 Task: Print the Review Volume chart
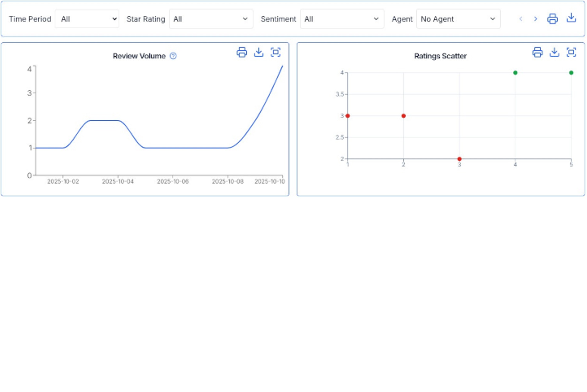coord(242,52)
